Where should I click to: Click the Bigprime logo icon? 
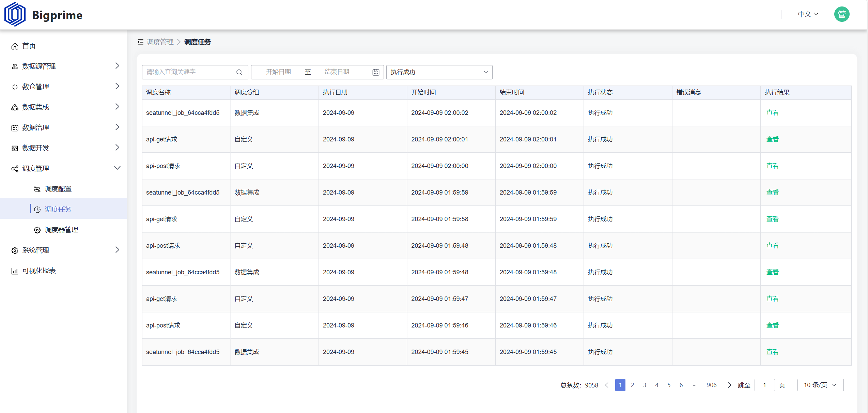15,14
